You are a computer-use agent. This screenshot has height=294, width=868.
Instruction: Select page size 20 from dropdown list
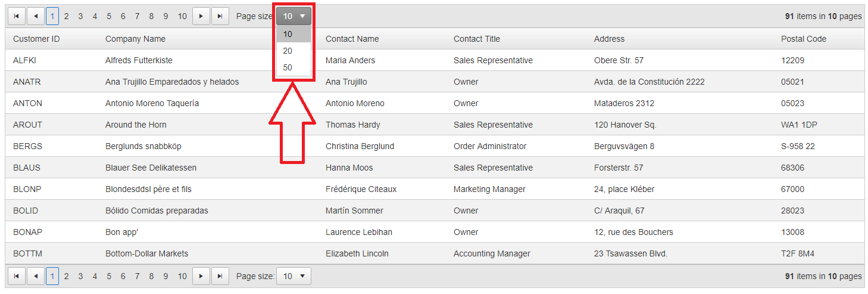288,51
